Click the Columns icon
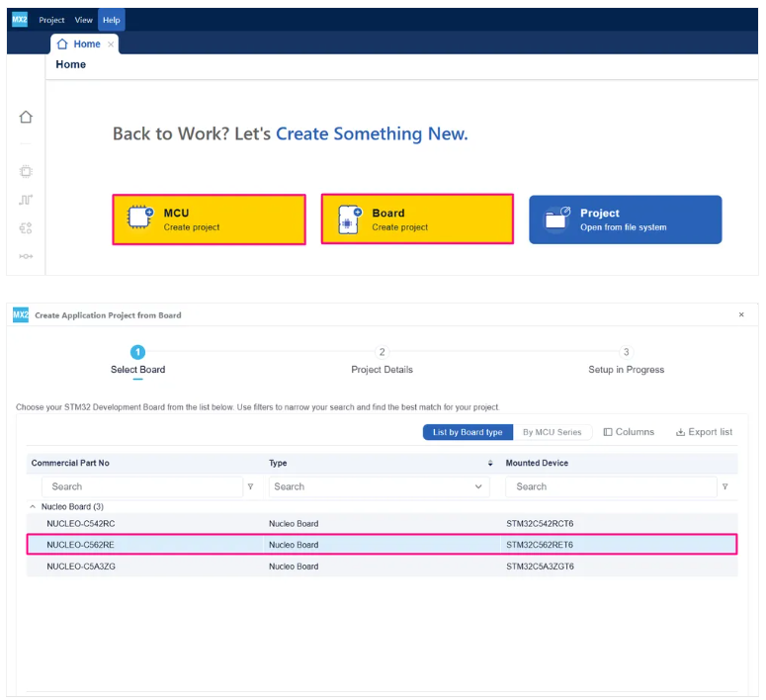 pyautogui.click(x=608, y=432)
